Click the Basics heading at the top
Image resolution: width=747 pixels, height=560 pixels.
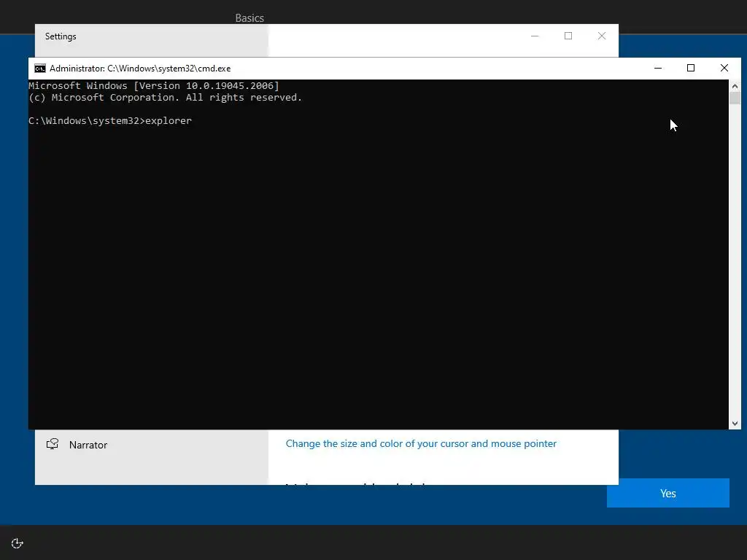click(249, 18)
